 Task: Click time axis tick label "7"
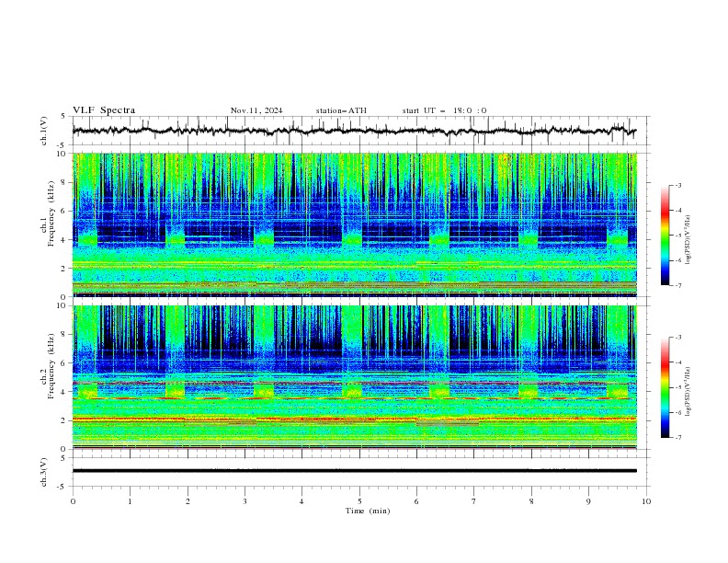(474, 501)
